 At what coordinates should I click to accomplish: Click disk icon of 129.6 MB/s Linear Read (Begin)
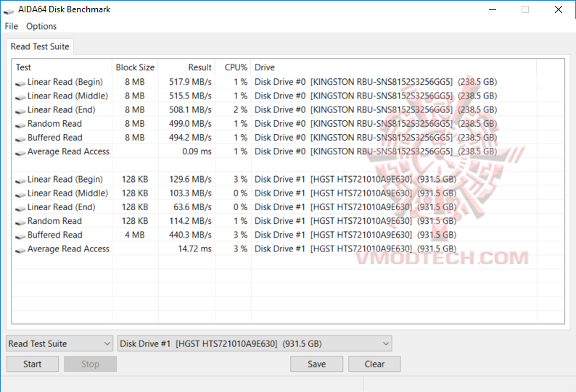pos(20,180)
